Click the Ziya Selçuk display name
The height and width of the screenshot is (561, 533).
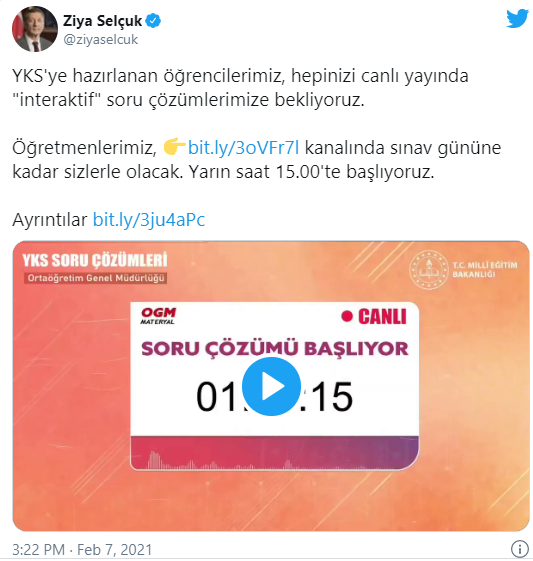[x=103, y=21]
